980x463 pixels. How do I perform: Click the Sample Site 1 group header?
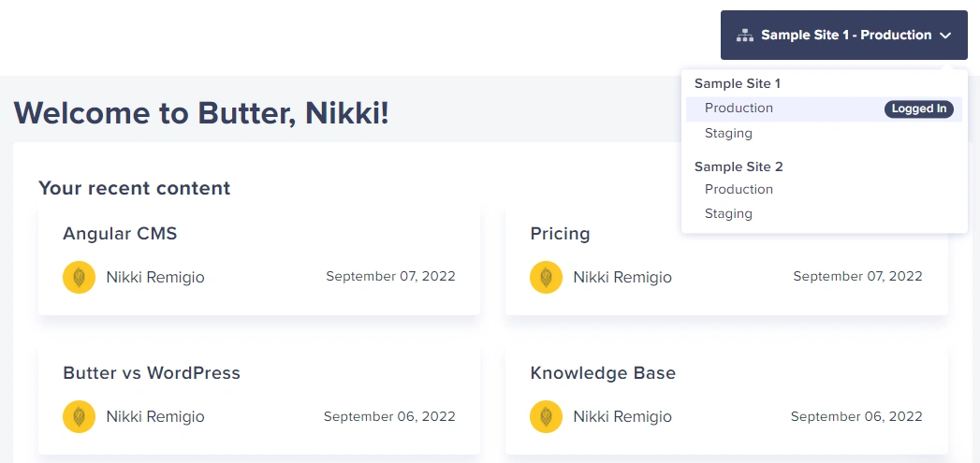point(738,84)
